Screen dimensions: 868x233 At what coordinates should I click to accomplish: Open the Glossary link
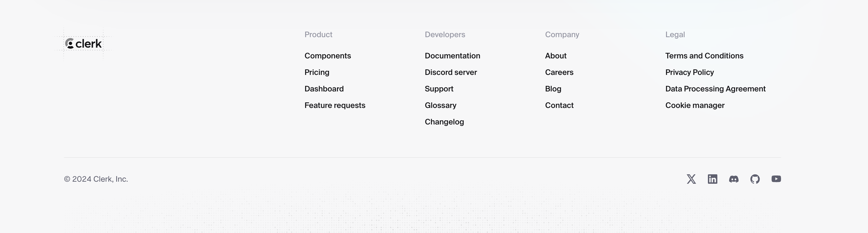440,106
